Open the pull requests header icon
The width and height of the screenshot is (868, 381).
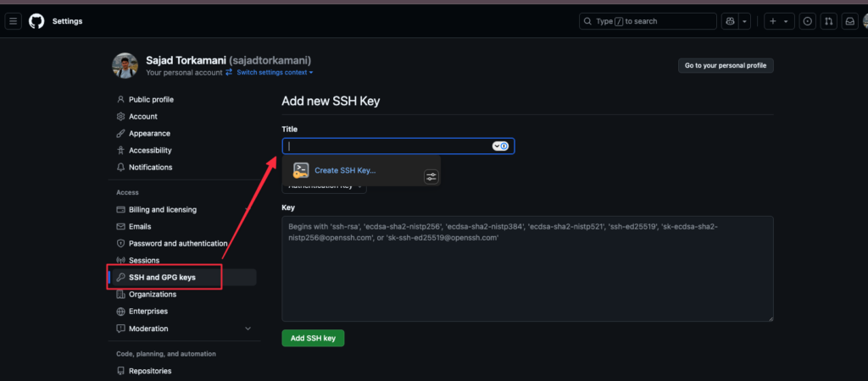click(x=828, y=21)
